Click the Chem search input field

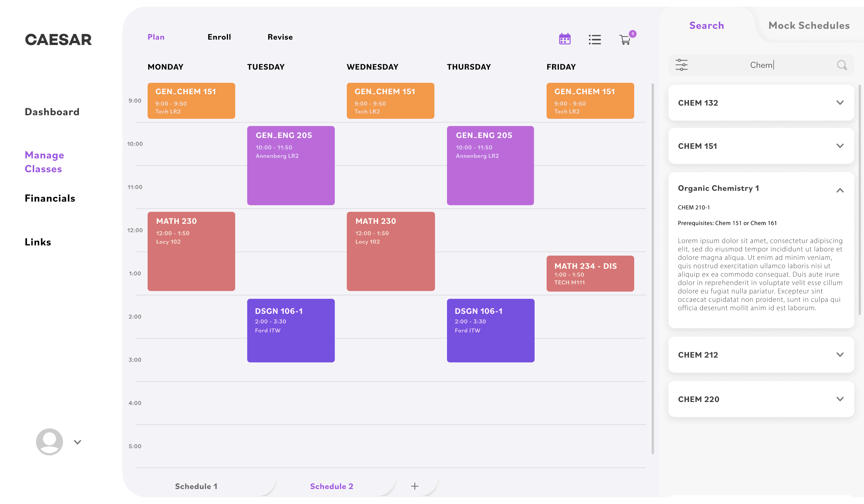[761, 65]
